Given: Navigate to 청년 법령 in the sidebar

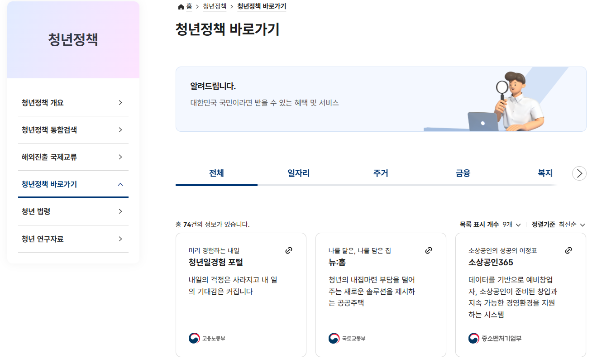Looking at the screenshot, I should (x=73, y=211).
